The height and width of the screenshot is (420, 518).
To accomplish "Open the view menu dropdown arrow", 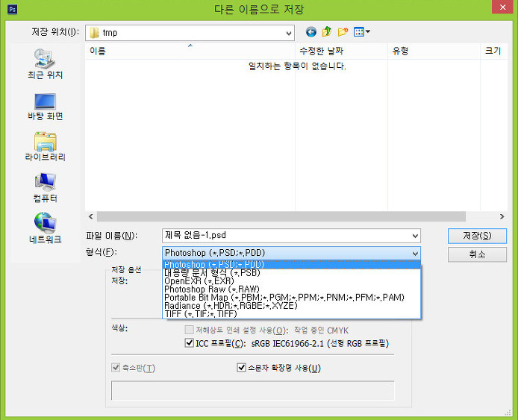I will click(x=368, y=31).
